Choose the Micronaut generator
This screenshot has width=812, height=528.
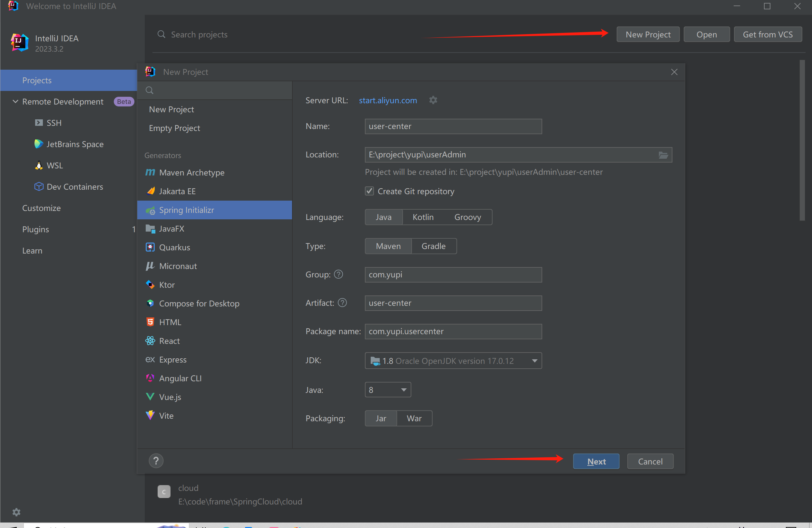tap(178, 266)
